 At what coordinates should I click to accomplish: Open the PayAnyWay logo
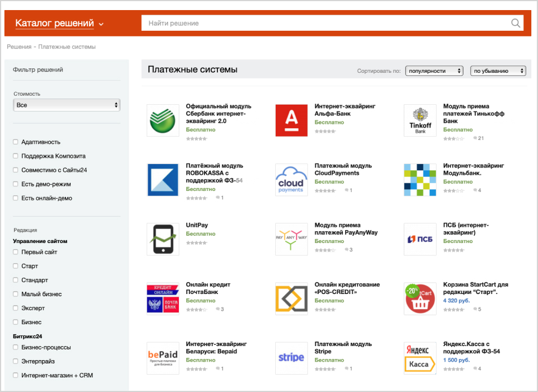point(291,239)
